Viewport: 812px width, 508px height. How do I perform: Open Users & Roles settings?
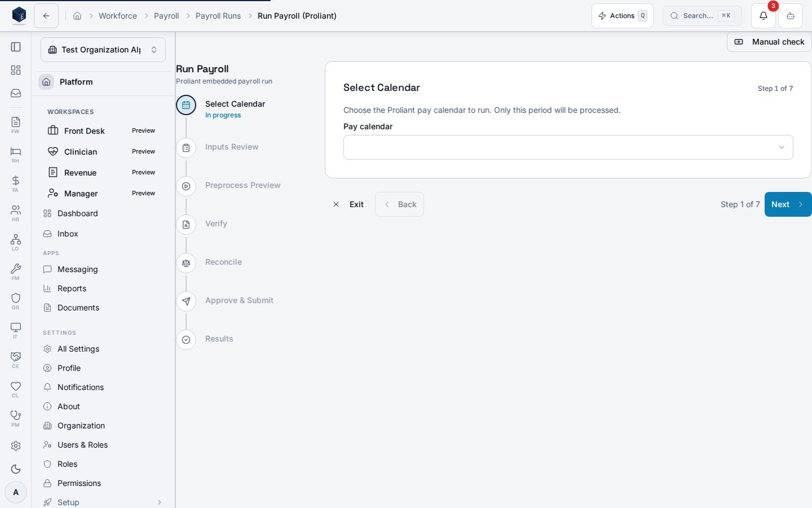103,445
